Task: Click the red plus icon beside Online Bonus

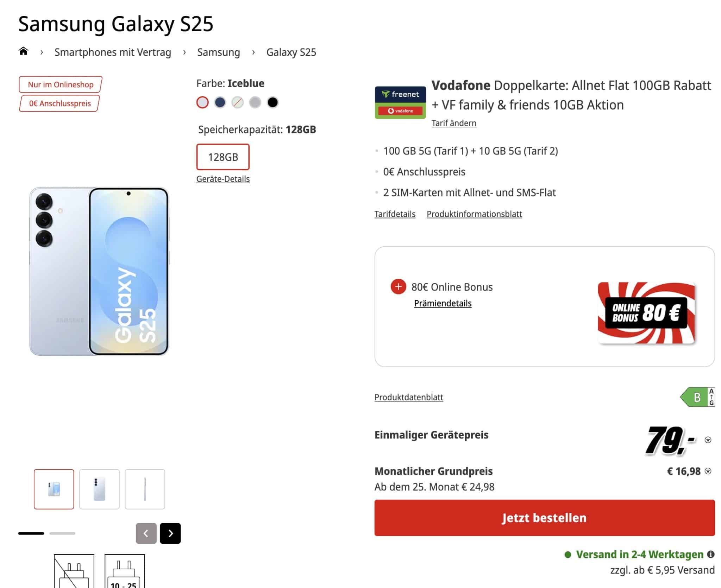Action: [398, 287]
